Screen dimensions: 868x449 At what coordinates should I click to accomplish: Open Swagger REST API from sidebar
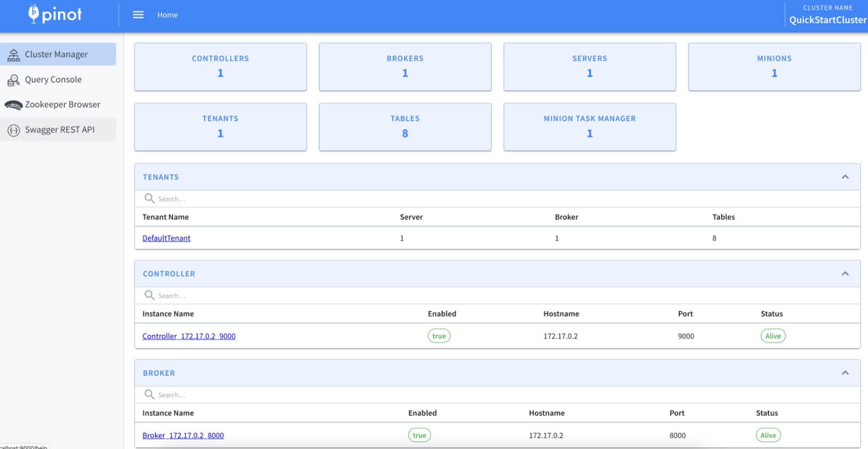point(58,130)
